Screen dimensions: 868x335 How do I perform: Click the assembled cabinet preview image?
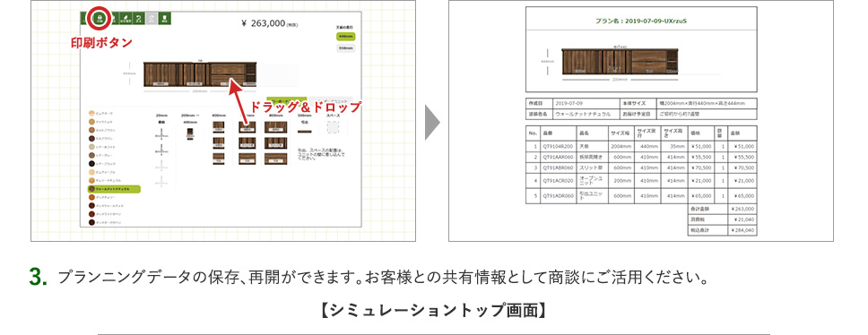click(x=200, y=74)
